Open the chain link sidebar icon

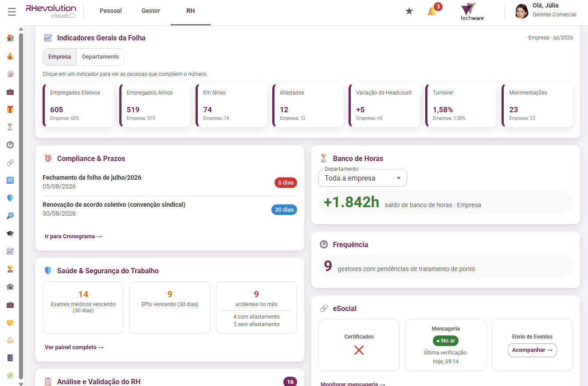10,162
